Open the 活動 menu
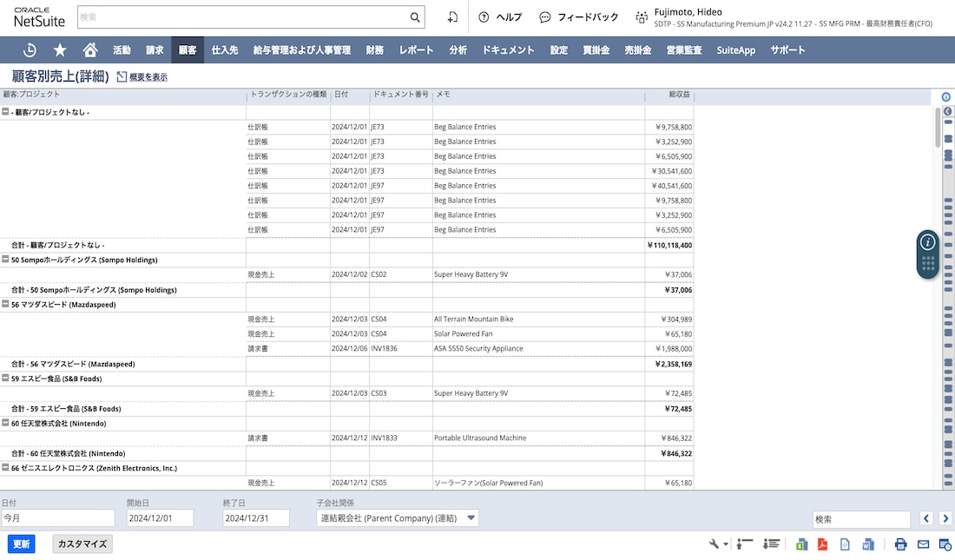 (x=122, y=50)
